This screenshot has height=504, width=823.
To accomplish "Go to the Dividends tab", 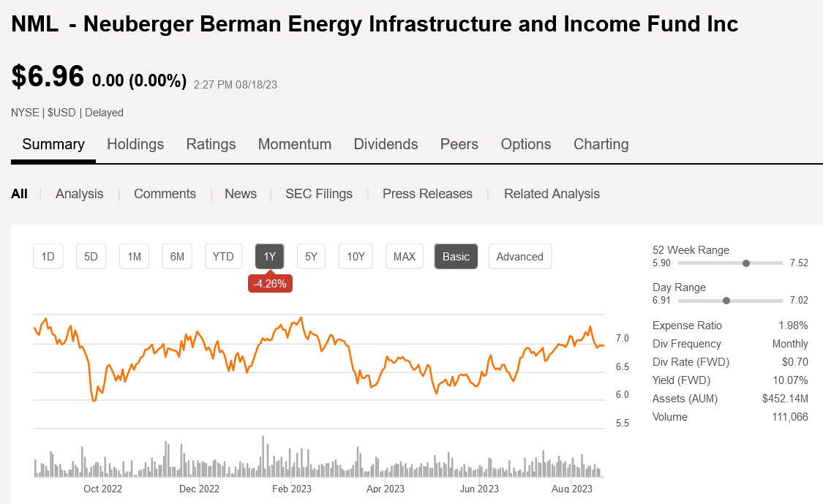I will pyautogui.click(x=386, y=144).
